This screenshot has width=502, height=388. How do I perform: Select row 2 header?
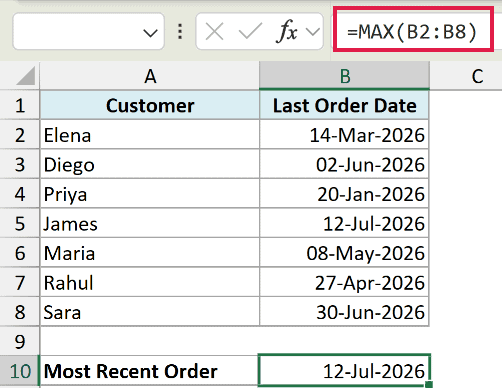tap(20, 135)
